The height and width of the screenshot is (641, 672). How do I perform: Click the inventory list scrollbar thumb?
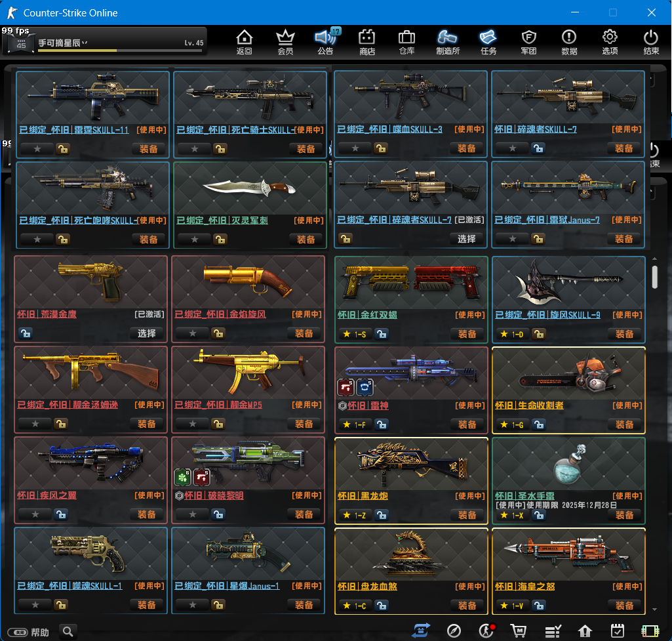coord(654,277)
